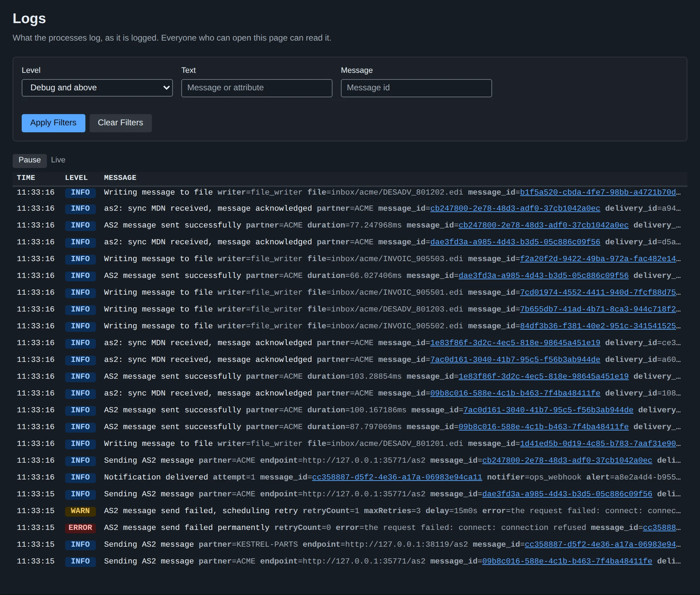
Task: Pause the live log stream
Action: 29,160
